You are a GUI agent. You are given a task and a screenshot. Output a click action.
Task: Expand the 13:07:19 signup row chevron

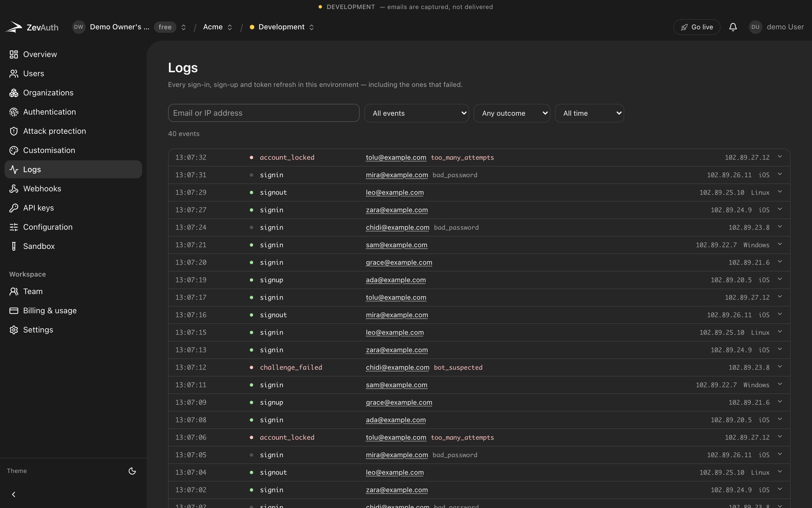tap(780, 279)
